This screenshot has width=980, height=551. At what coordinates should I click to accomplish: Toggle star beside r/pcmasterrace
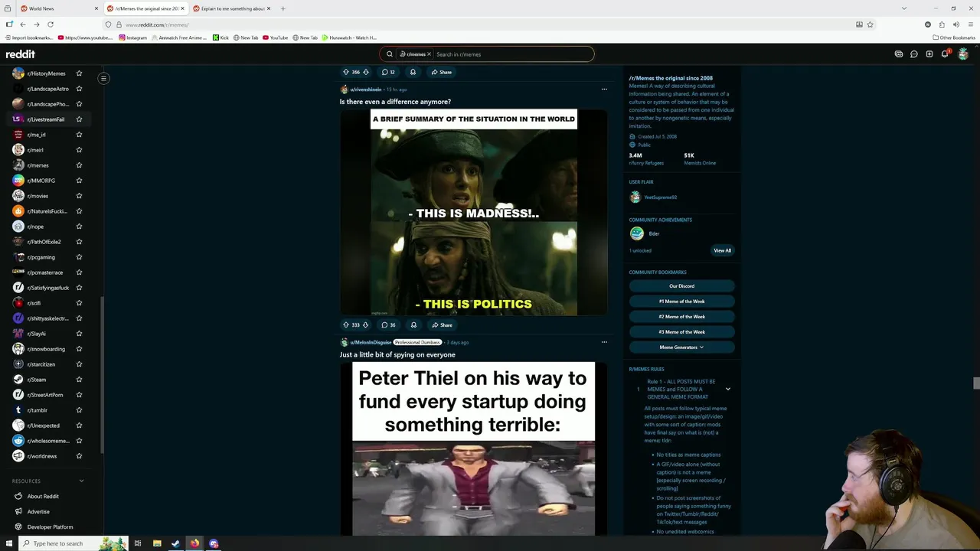click(x=79, y=272)
